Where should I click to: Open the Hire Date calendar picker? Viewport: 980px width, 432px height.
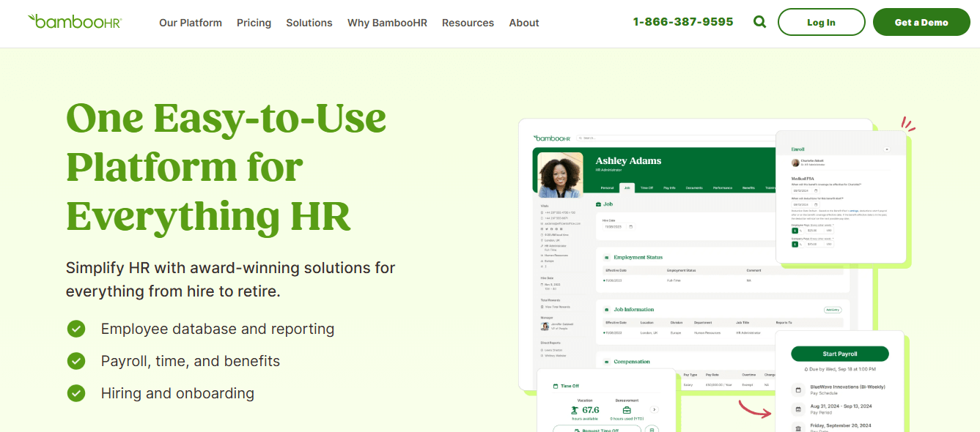(x=631, y=227)
